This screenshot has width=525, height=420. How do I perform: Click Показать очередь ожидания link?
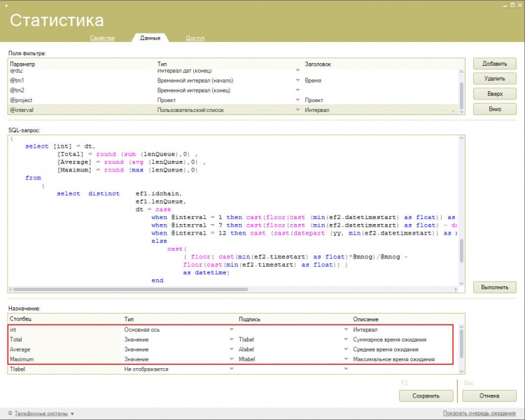click(479, 413)
